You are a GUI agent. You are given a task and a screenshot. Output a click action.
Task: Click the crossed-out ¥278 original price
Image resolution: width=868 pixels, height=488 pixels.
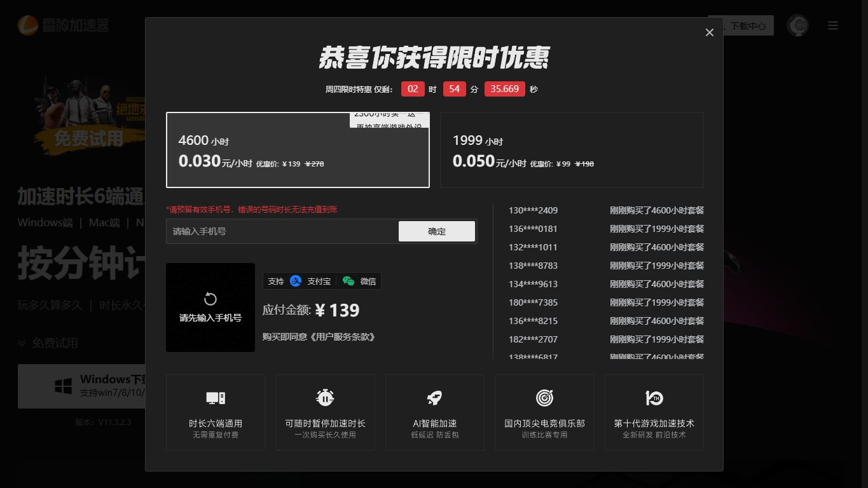[x=315, y=164]
